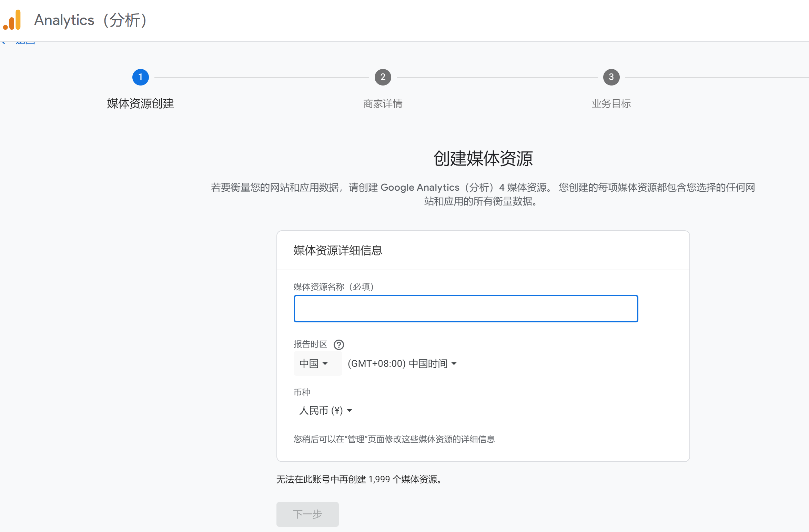Click the 媒体资源详细信息 card header
809x532 pixels.
pyautogui.click(x=338, y=250)
